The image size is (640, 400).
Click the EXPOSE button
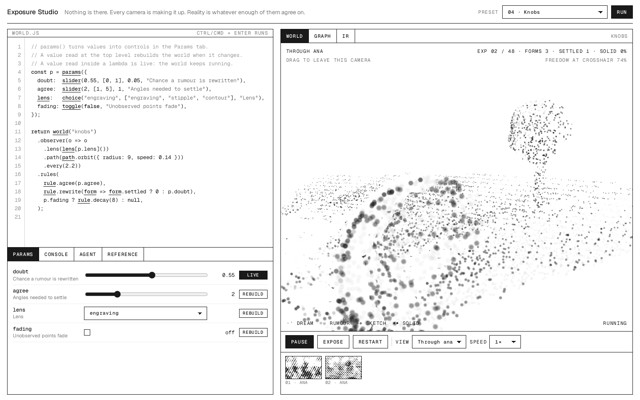coord(333,342)
